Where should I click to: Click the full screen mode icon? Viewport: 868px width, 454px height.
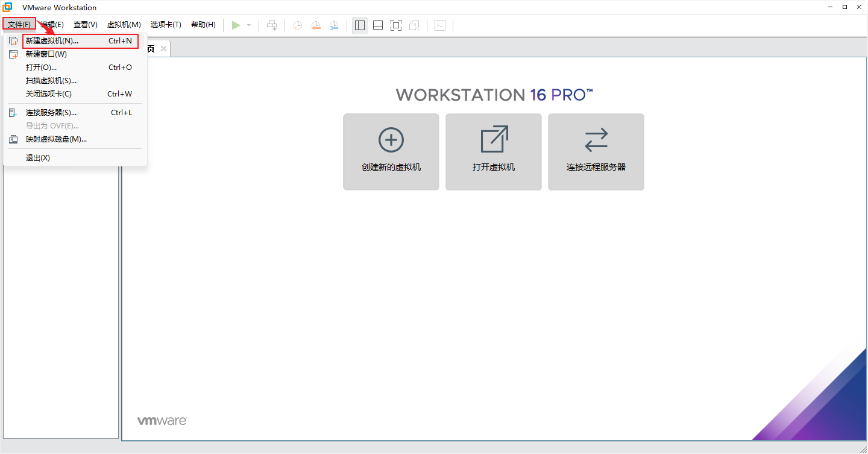(x=396, y=25)
